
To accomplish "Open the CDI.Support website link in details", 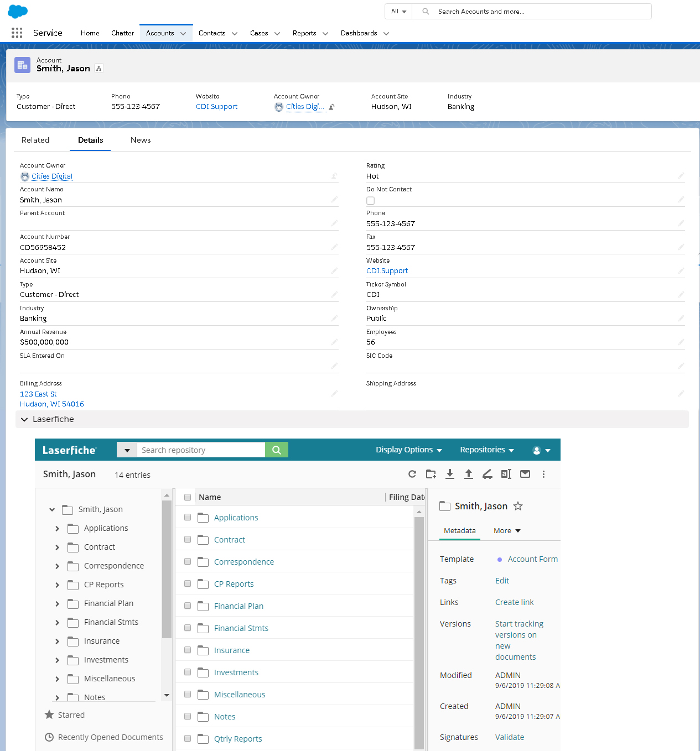I will 387,271.
